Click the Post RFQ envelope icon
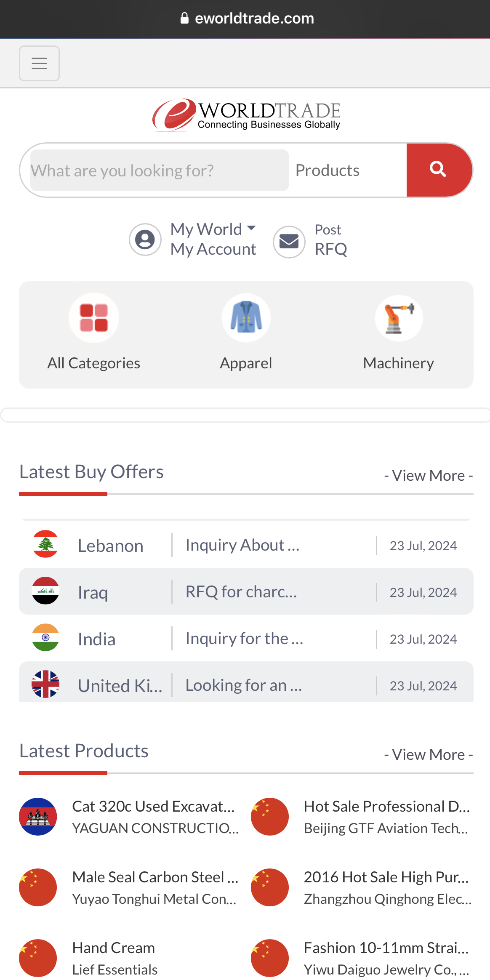The image size is (490, 980). tap(289, 242)
